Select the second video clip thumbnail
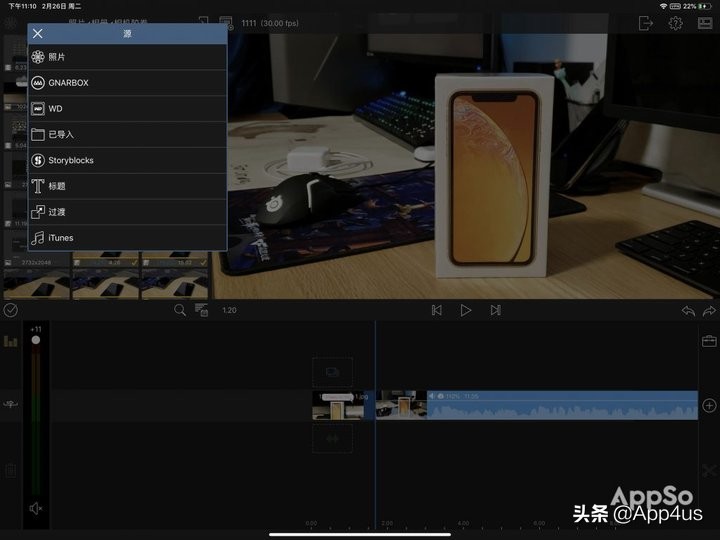Image resolution: width=720 pixels, height=540 pixels. (401, 405)
